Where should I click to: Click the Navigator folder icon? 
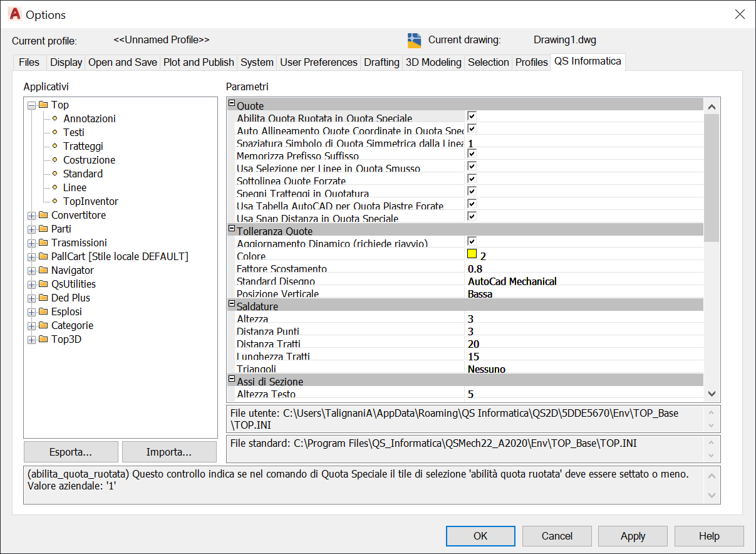coord(43,270)
